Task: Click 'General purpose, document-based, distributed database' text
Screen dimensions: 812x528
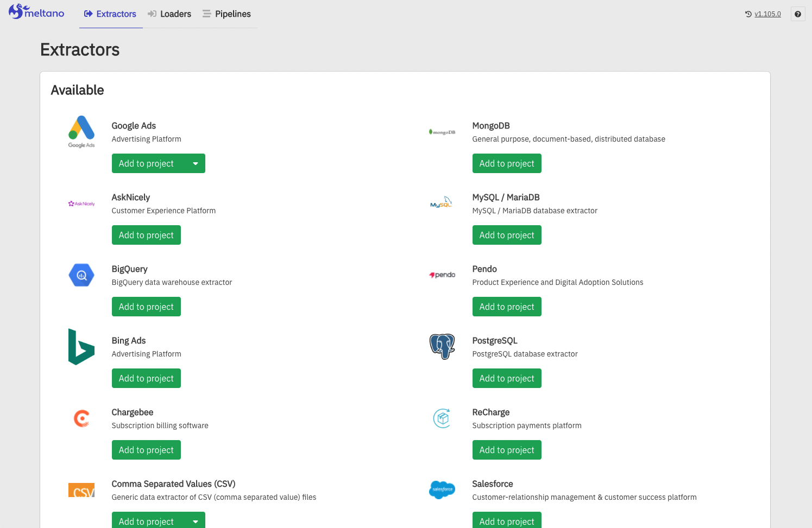Action: click(x=569, y=139)
